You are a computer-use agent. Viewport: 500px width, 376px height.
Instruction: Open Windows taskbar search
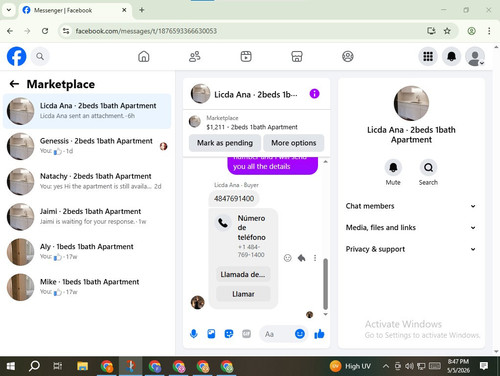coord(34,366)
